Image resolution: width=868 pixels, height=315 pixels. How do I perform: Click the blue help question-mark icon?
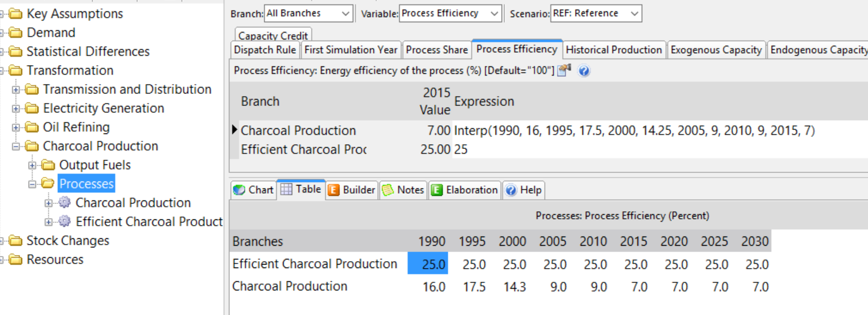(584, 72)
